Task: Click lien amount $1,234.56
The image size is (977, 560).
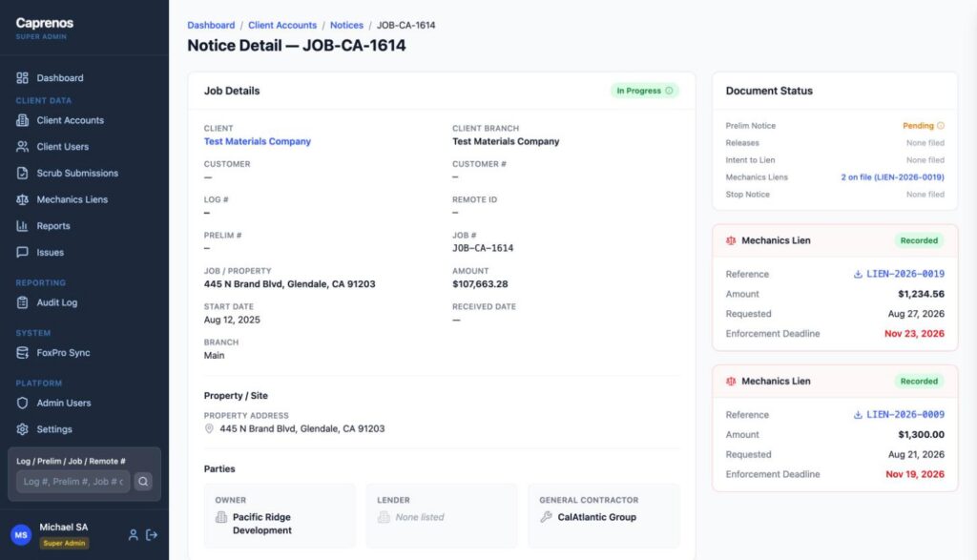Action: (x=921, y=294)
